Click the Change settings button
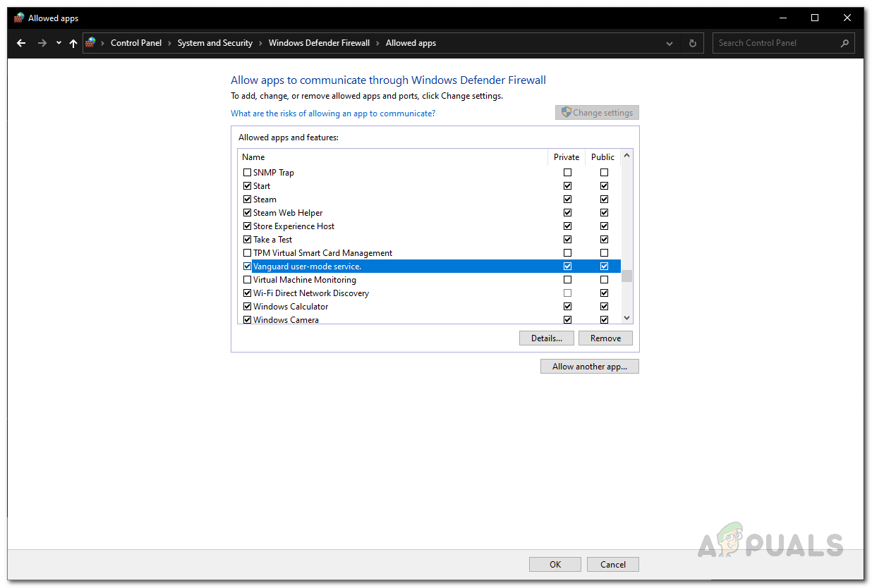Screen dimensions: 872x588 tap(597, 112)
